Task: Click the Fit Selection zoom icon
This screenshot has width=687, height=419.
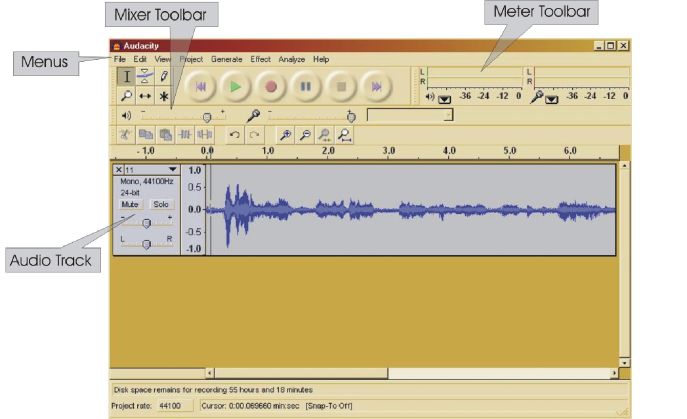Action: [325, 135]
